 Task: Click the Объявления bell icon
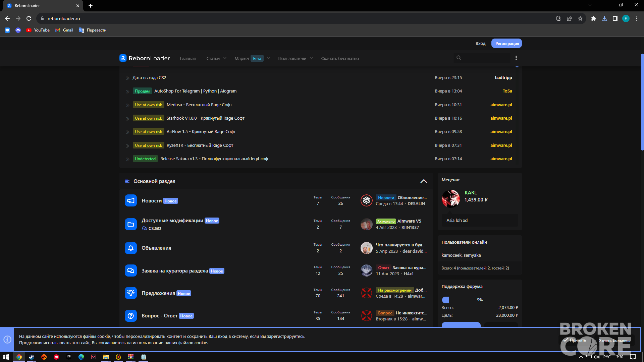pos(131,248)
